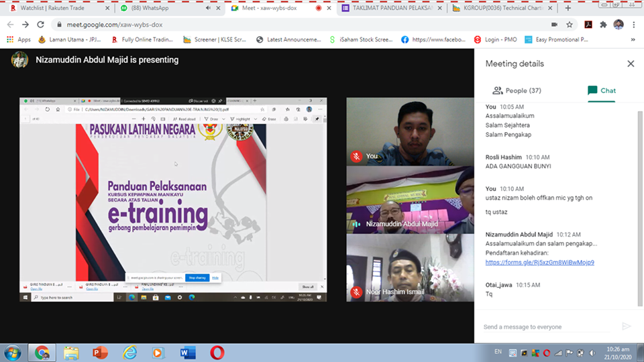Select Noor Hashim Ismail's video tile
The height and width of the screenshot is (362, 644).
tap(410, 268)
